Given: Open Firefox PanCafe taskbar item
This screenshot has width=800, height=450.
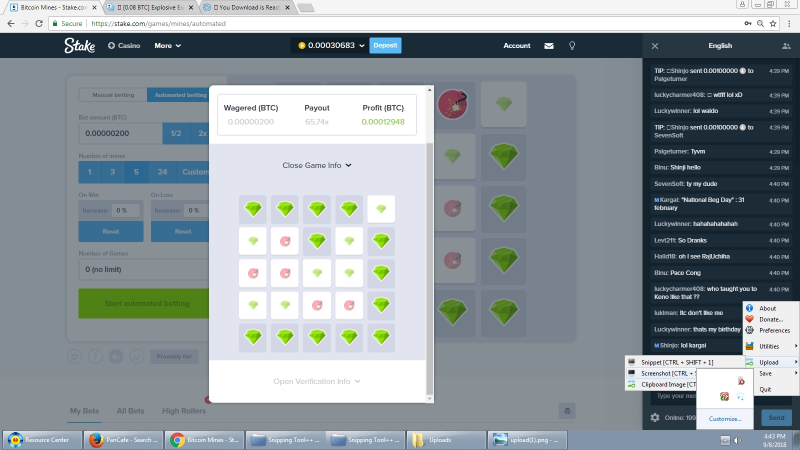Looking at the screenshot, I should point(123,440).
